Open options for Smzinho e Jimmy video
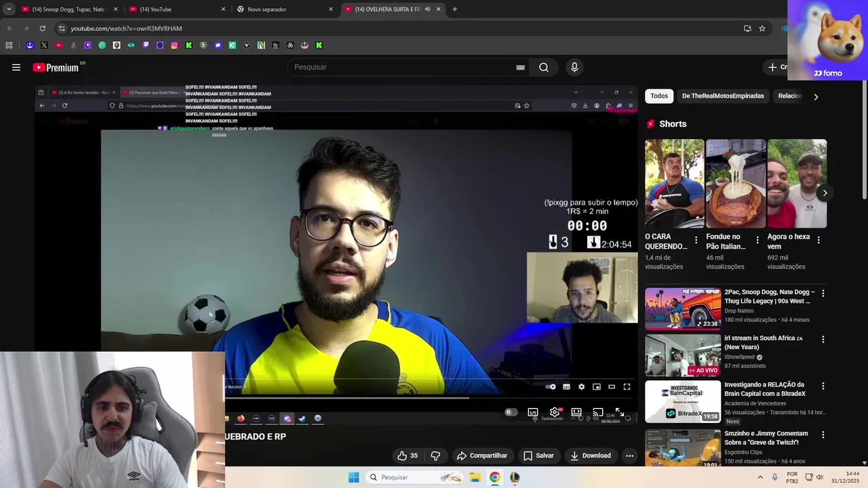Screen dimensions: 868x488 [823, 435]
